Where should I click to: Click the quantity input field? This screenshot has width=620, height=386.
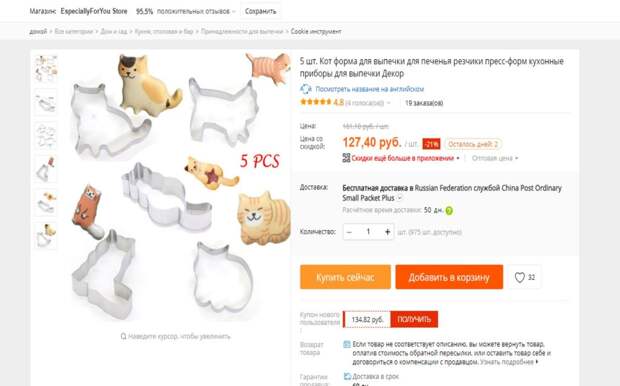(368, 232)
